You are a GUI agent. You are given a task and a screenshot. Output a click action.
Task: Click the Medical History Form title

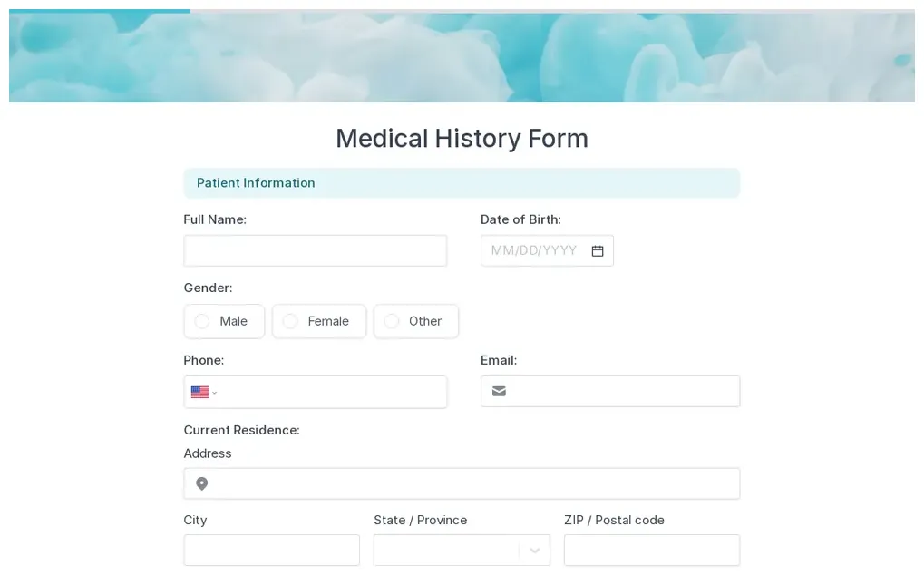coord(462,139)
